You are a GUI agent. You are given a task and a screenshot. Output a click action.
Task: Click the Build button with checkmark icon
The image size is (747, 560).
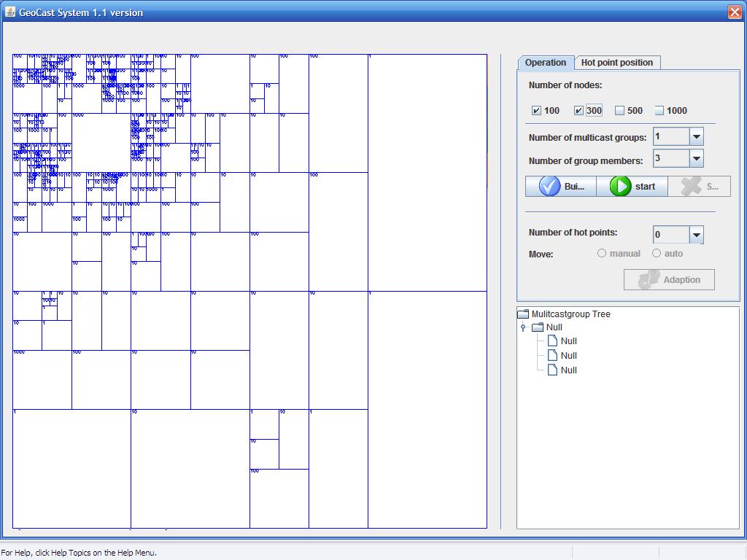click(561, 187)
